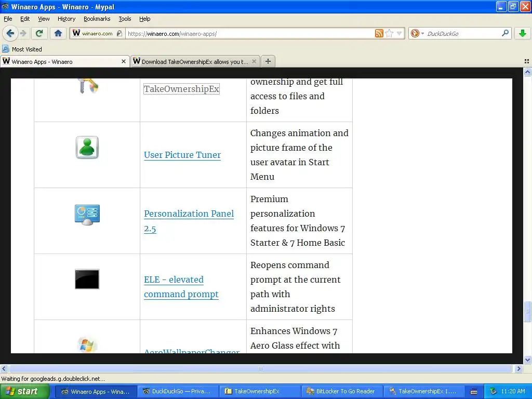This screenshot has height=399, width=532.
Task: Switch to TakeOwnershipEx 1... taskbar button
Action: [424, 392]
